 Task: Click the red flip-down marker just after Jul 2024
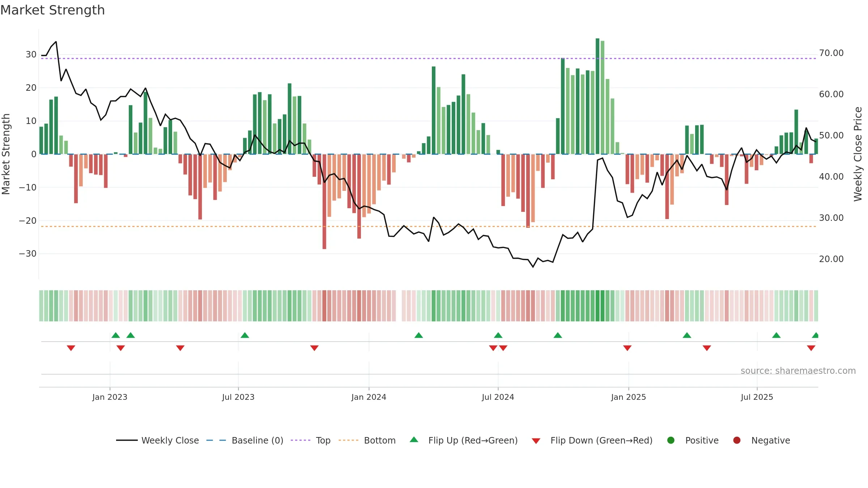(503, 348)
